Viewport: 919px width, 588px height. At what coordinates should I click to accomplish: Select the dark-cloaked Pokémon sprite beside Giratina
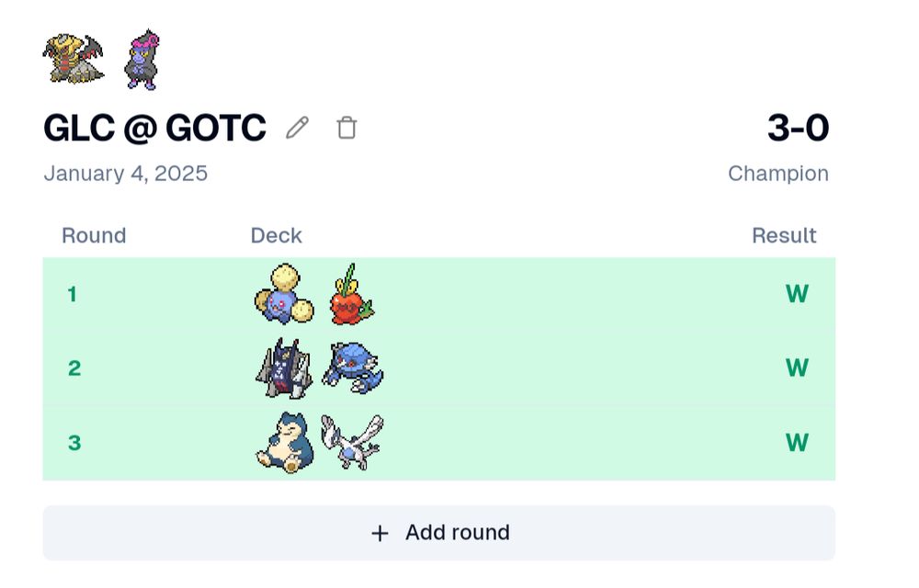(140, 61)
